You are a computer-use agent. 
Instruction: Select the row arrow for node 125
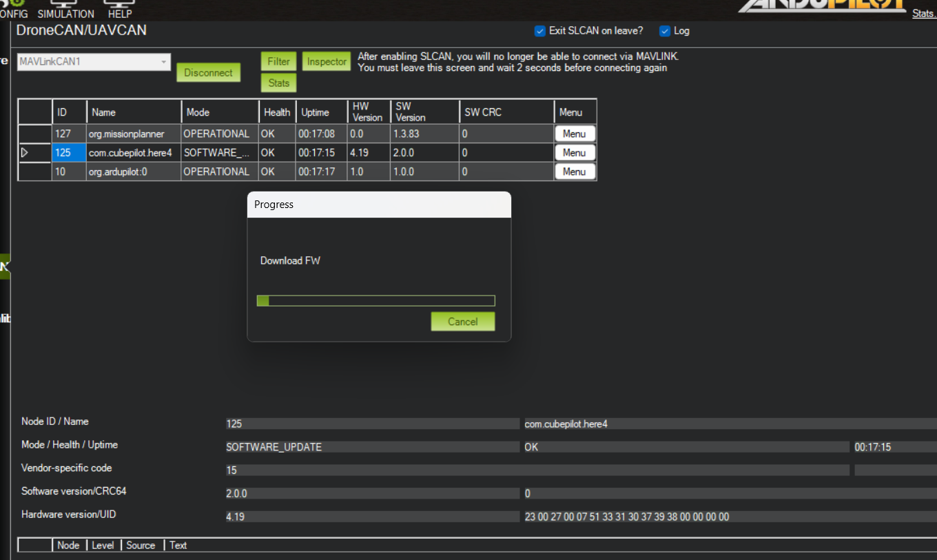(25, 153)
